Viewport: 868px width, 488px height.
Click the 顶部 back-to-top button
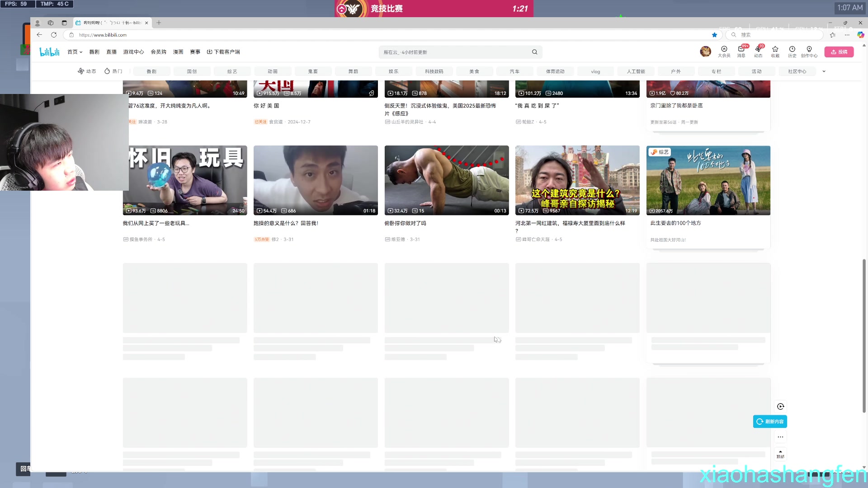click(x=780, y=454)
